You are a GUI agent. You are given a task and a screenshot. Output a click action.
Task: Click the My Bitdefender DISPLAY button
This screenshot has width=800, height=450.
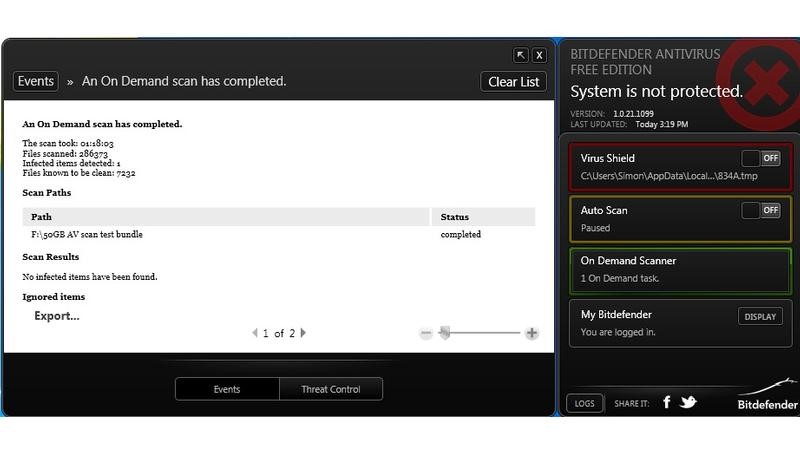point(760,316)
